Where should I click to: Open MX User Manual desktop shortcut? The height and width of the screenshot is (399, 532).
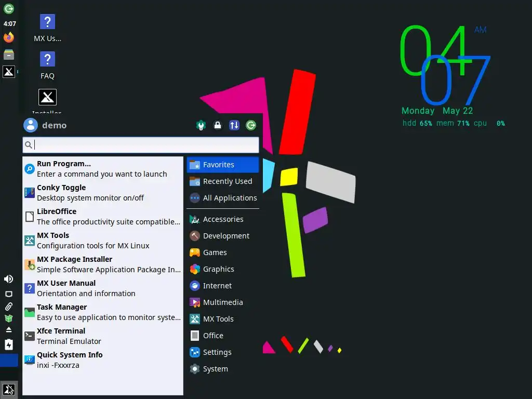pos(47,28)
